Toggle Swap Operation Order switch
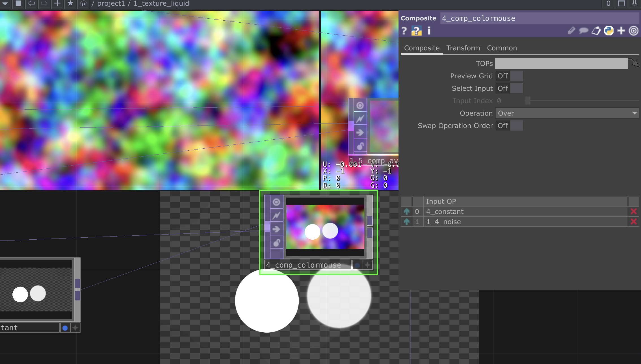The height and width of the screenshot is (364, 641). 509,126
